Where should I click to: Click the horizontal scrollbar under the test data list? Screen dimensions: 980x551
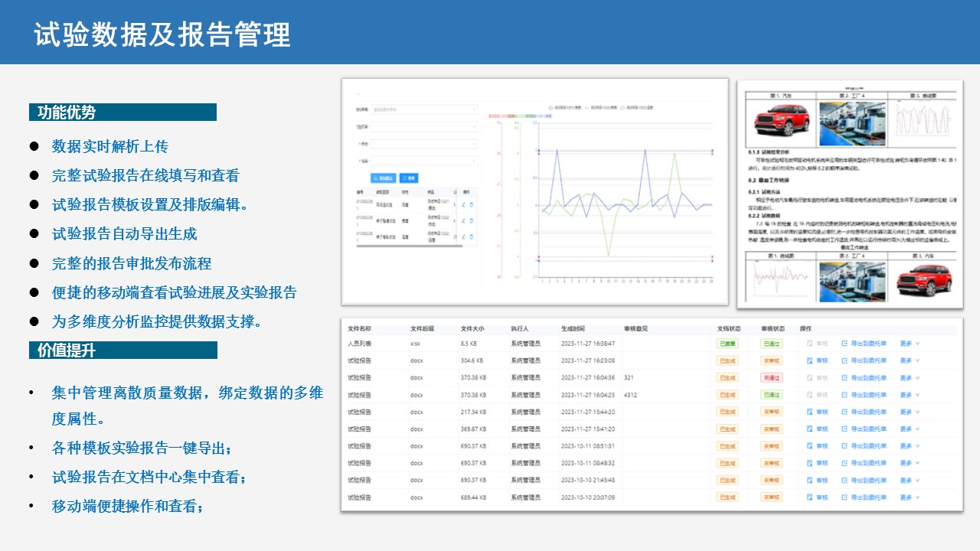pos(410,245)
